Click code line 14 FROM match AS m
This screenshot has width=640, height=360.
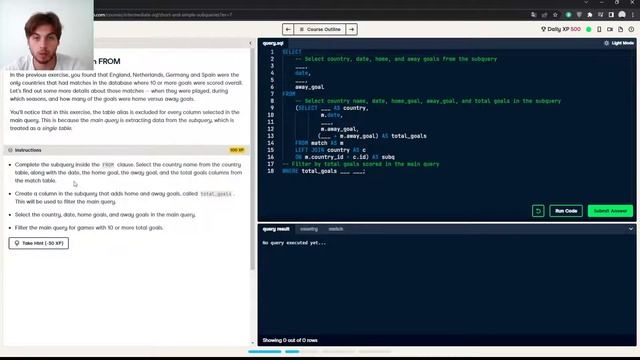click(319, 143)
